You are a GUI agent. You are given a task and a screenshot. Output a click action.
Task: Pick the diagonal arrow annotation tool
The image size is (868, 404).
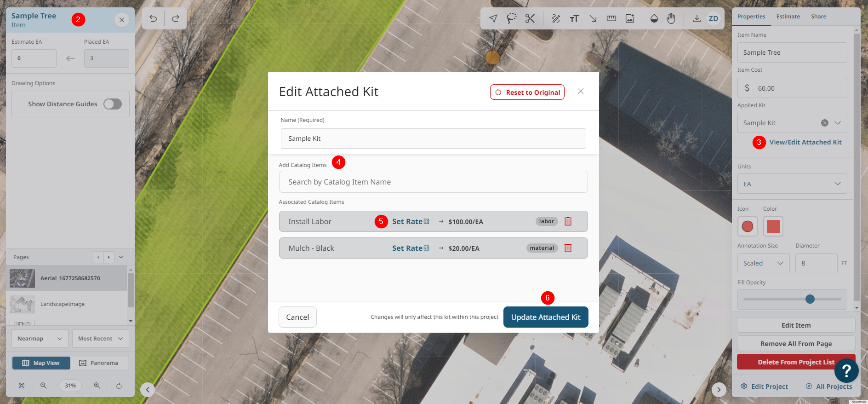click(593, 18)
